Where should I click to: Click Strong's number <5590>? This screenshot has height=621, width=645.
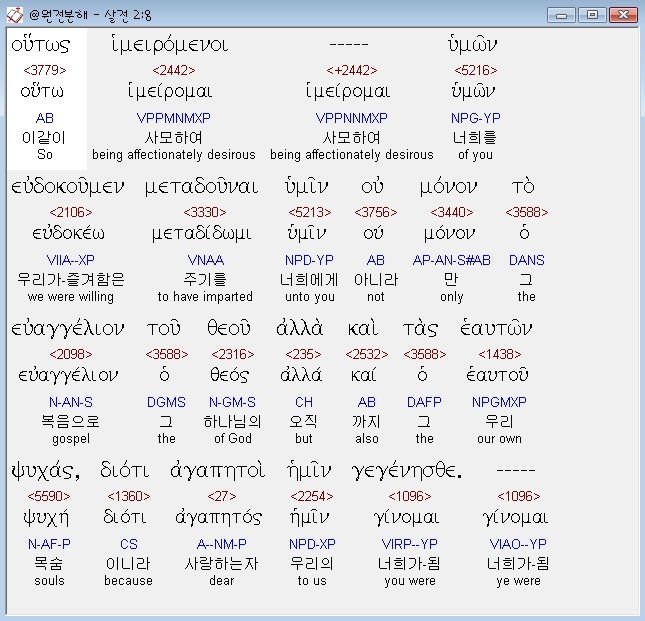pos(49,496)
